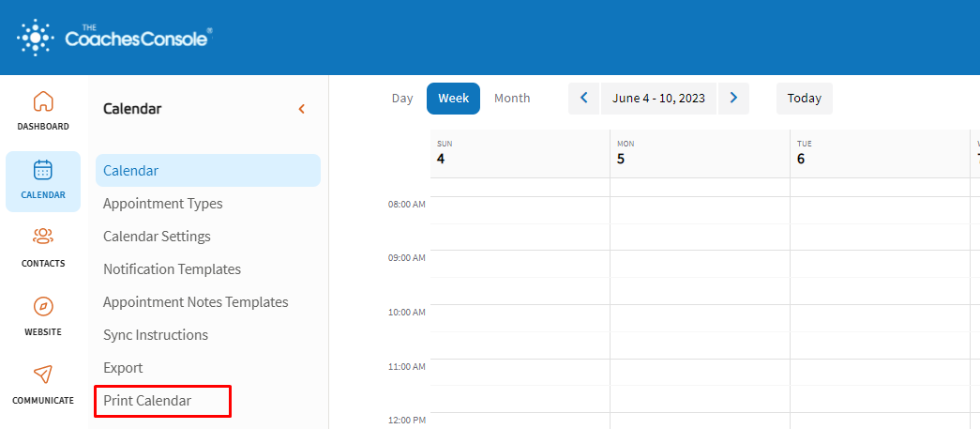Collapse the Calendar side panel chevron
This screenshot has width=980, height=429.
point(302,109)
